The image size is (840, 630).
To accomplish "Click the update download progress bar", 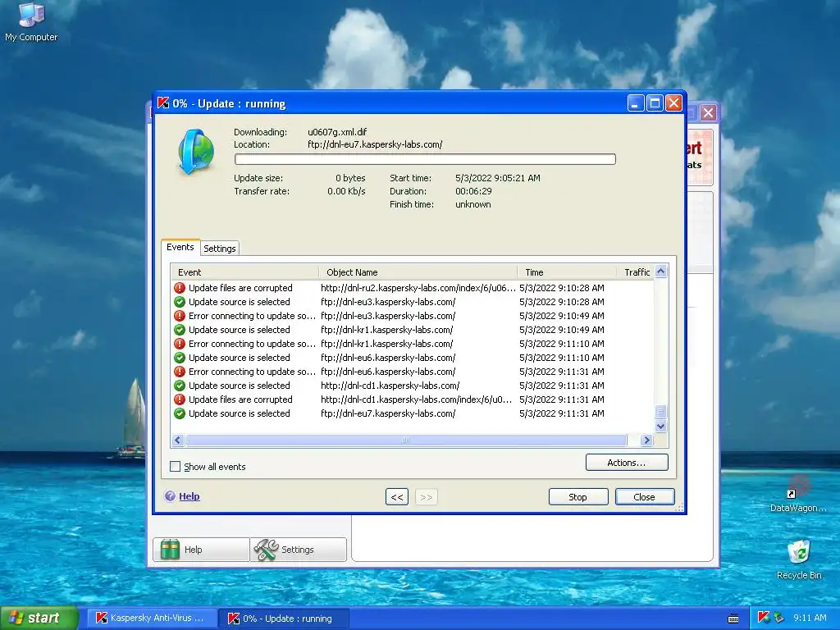I will tap(425, 159).
